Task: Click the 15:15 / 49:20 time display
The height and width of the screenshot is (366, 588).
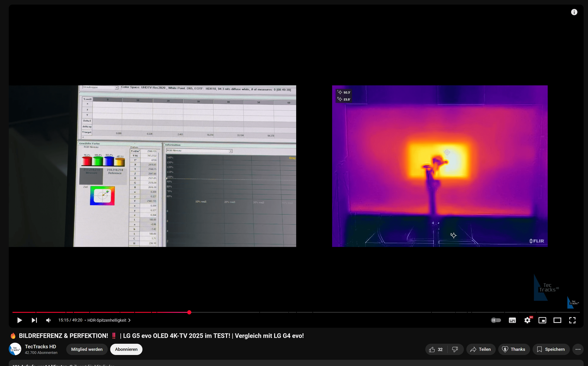Action: tap(70, 320)
